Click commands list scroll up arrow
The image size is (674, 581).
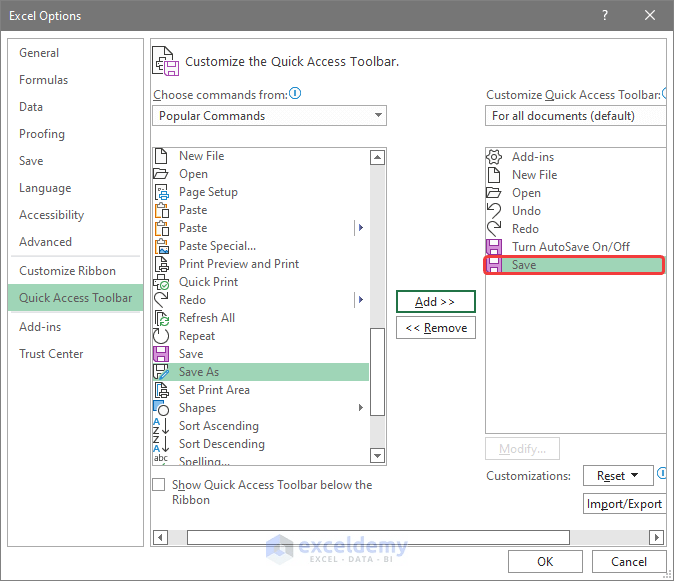click(x=377, y=158)
